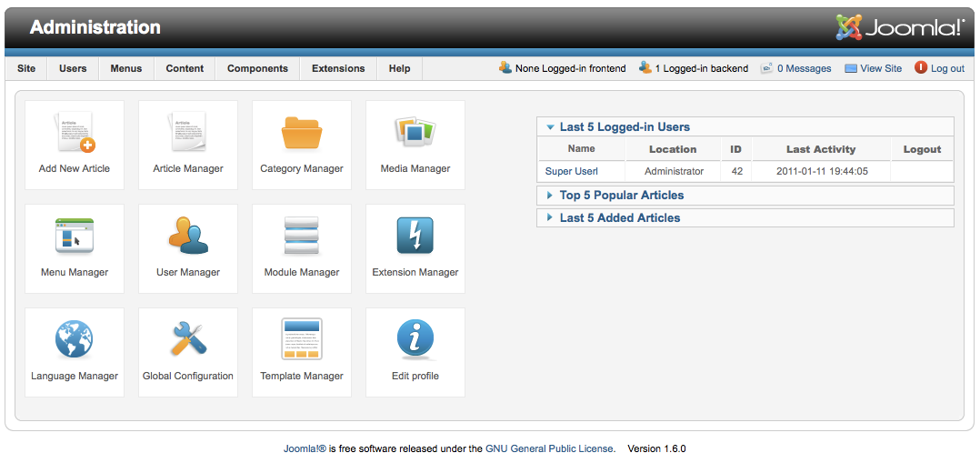Click the Extension Manager label
Viewport: 980px width, 463px height.
[x=415, y=272]
